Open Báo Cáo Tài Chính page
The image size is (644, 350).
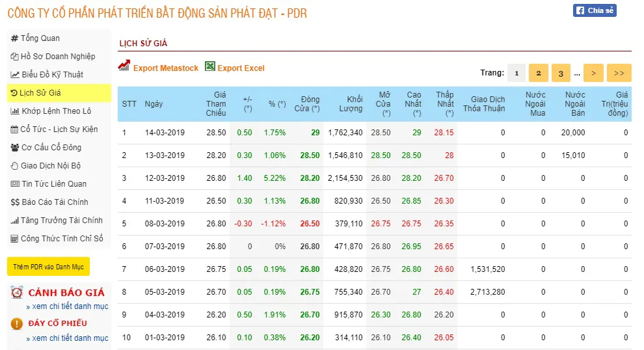click(55, 202)
